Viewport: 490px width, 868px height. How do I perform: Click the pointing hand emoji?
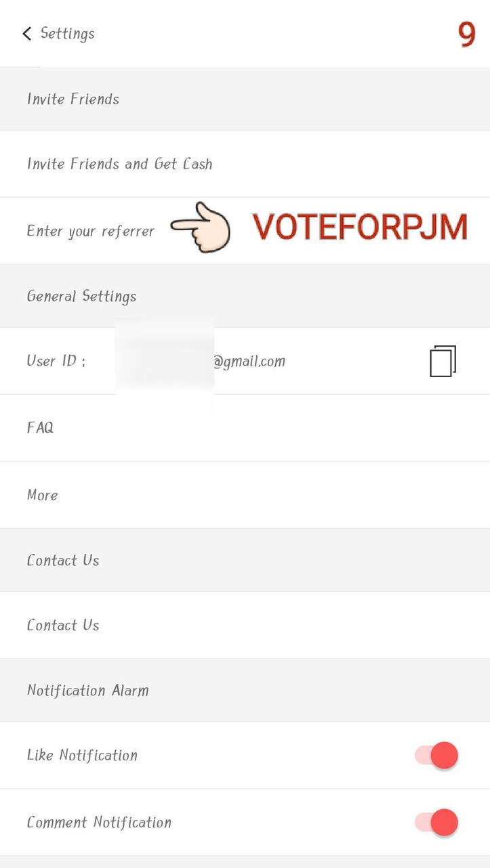pos(201,228)
